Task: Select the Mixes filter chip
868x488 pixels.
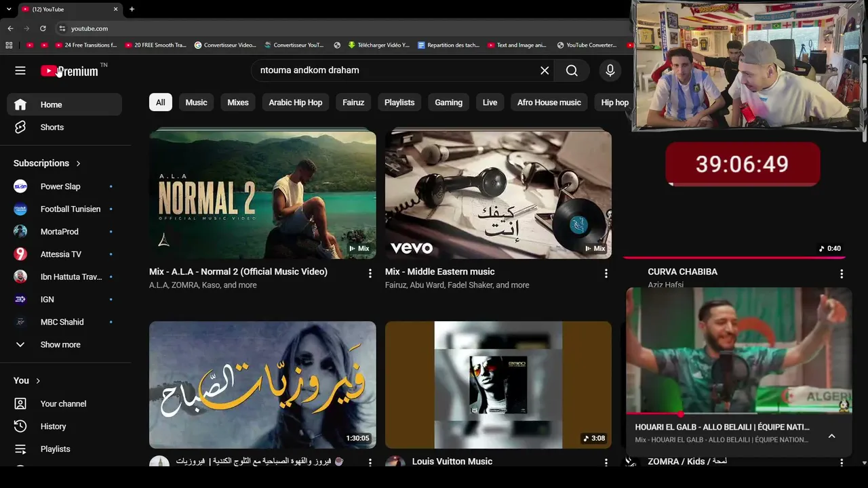Action: (238, 102)
